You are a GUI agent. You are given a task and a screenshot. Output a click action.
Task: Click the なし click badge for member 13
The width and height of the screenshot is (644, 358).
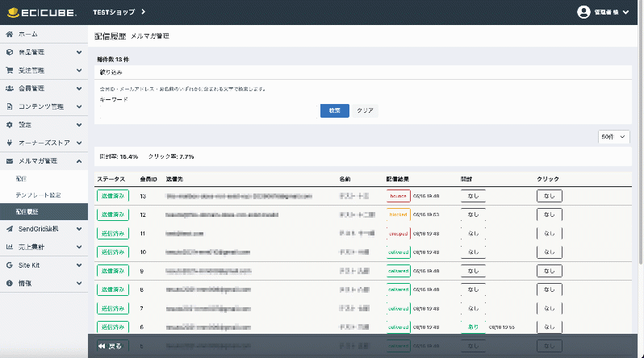(549, 196)
